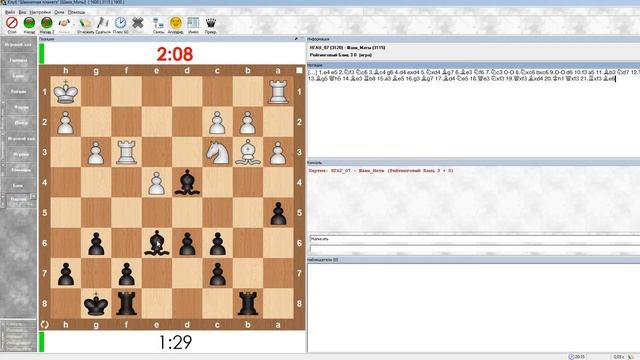Screen dimensions: 640x360
Task: Click the observers panel header
Action: click(x=473, y=260)
